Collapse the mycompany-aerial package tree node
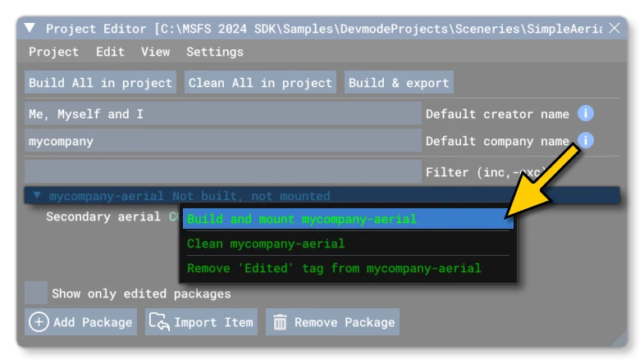Image resolution: width=644 pixels, height=364 pixels. [37, 195]
